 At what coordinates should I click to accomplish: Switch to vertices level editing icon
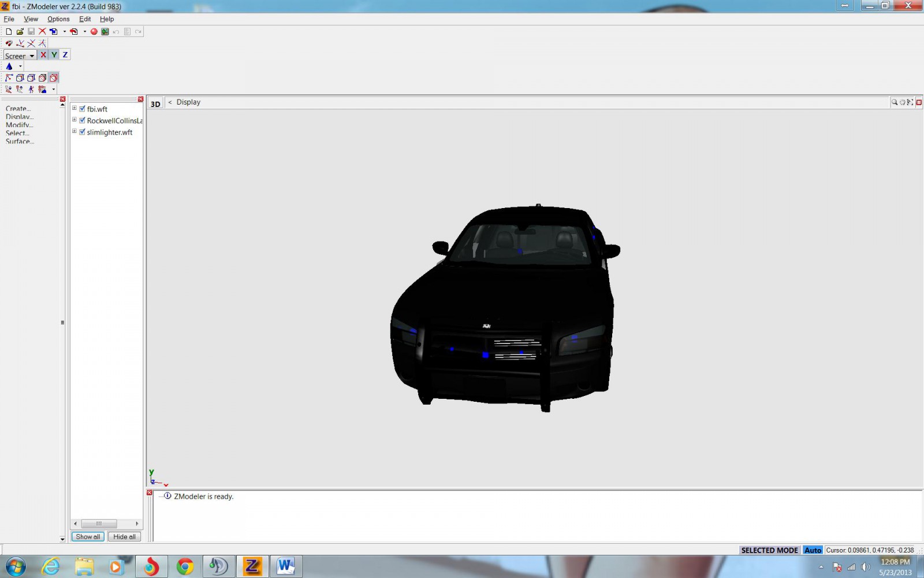click(9, 78)
